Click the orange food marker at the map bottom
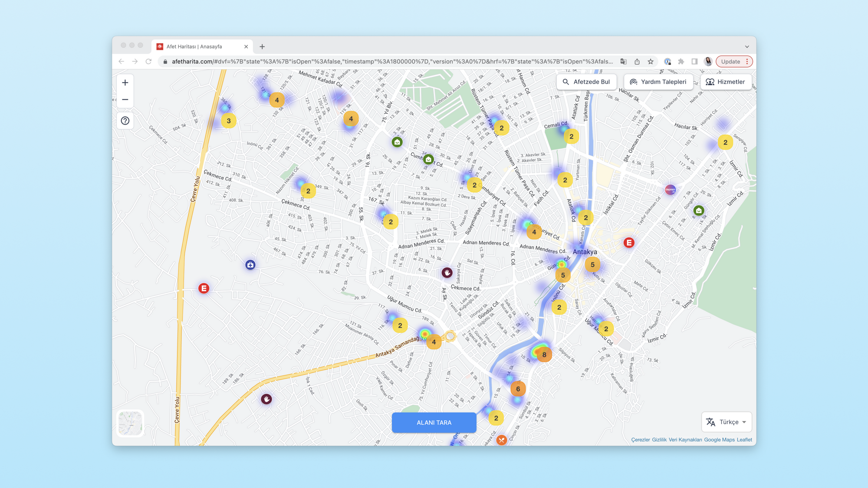The width and height of the screenshot is (868, 488). [501, 440]
